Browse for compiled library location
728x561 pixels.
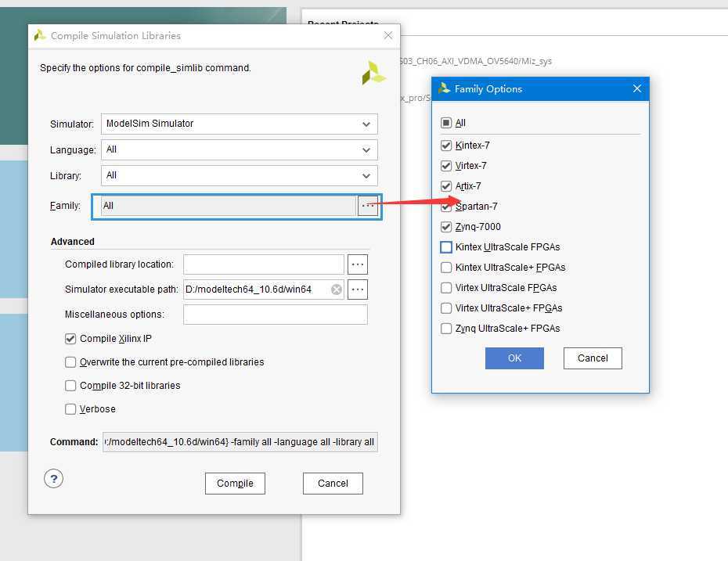pyautogui.click(x=358, y=264)
